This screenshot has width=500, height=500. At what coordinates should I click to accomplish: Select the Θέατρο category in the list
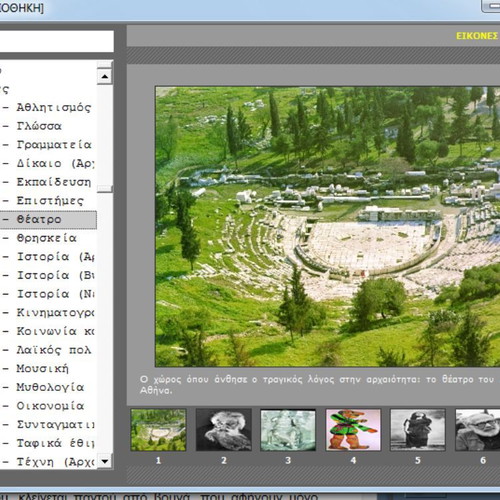click(x=48, y=220)
